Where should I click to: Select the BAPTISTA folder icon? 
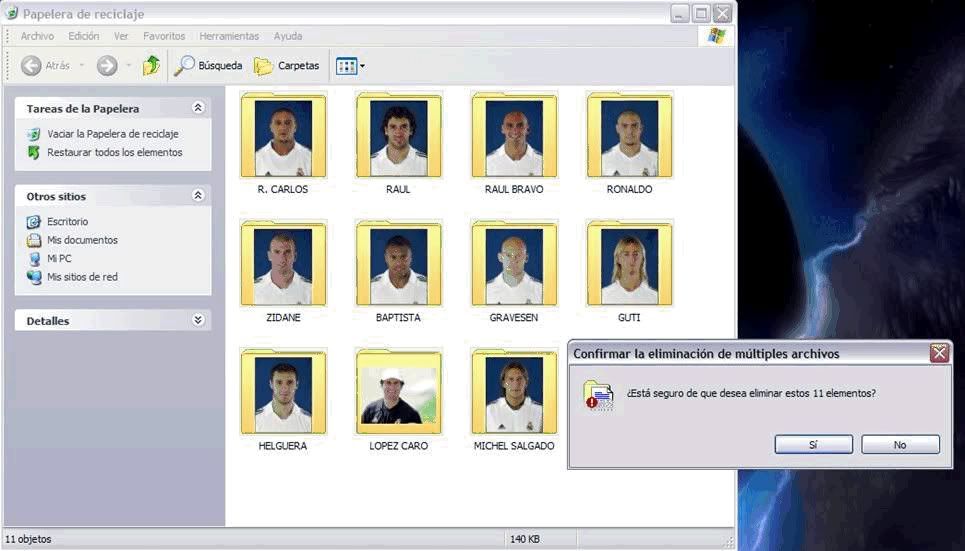click(398, 263)
